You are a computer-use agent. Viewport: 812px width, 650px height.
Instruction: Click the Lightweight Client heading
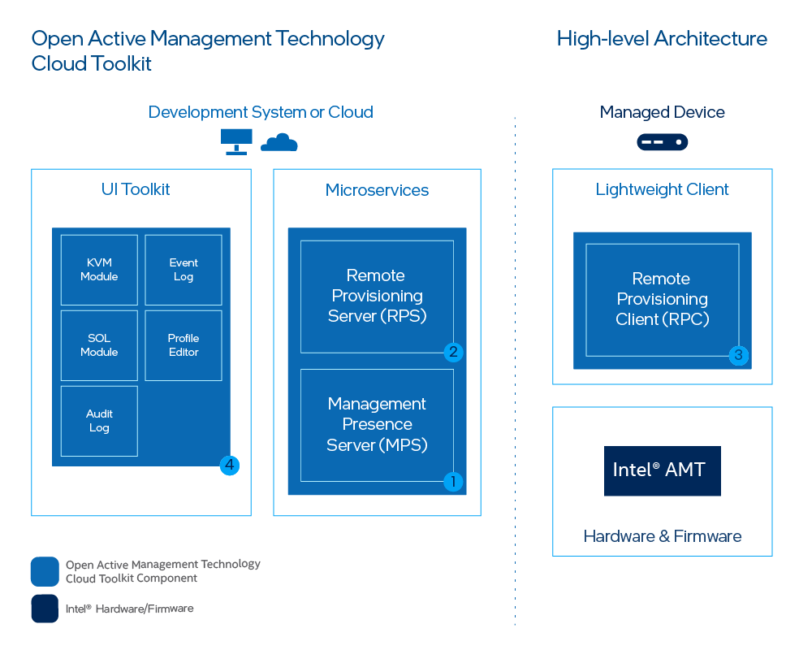coord(662,189)
